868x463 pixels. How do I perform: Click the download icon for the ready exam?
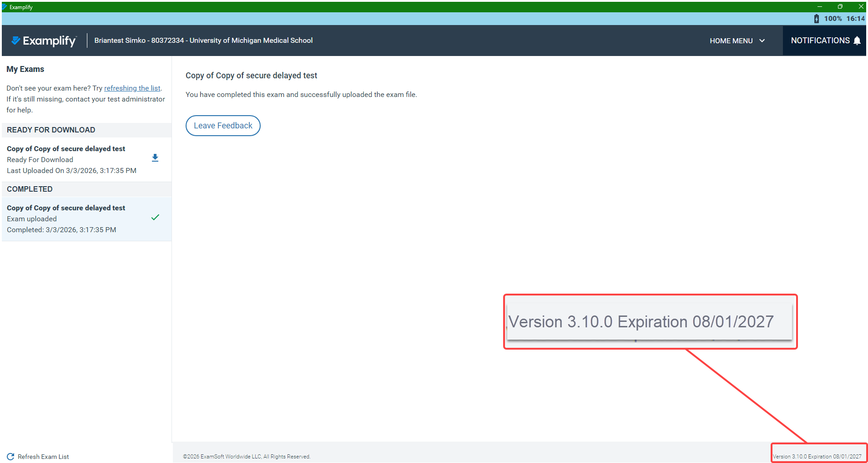pyautogui.click(x=155, y=158)
